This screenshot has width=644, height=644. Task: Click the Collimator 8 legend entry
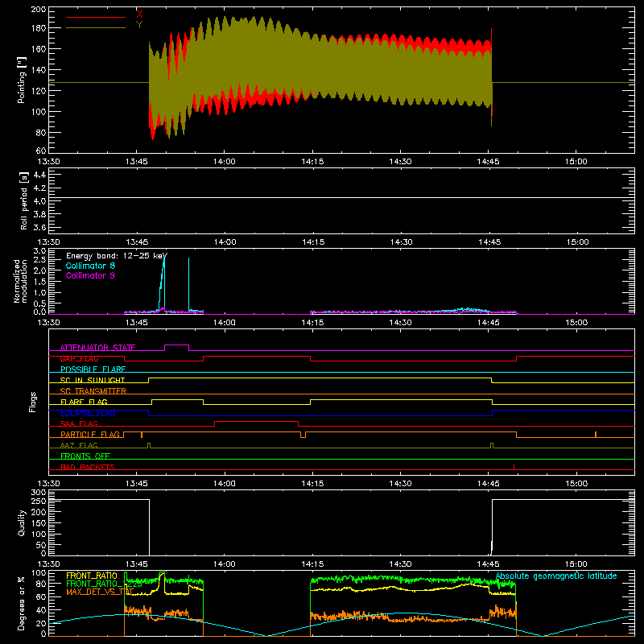90,266
